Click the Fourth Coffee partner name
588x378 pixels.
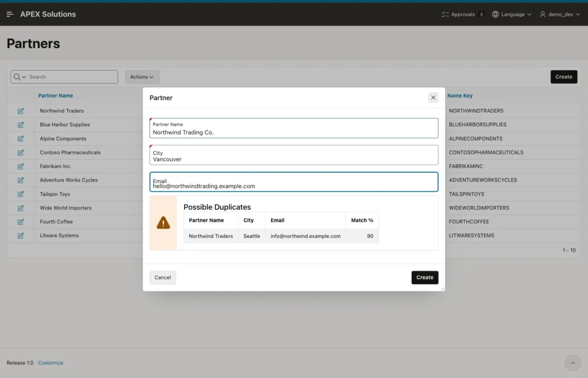(x=56, y=222)
